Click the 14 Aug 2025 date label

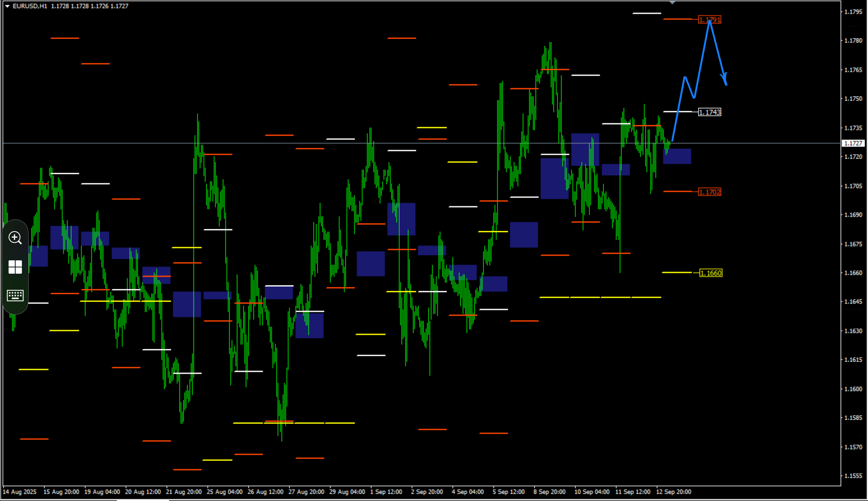(x=20, y=492)
